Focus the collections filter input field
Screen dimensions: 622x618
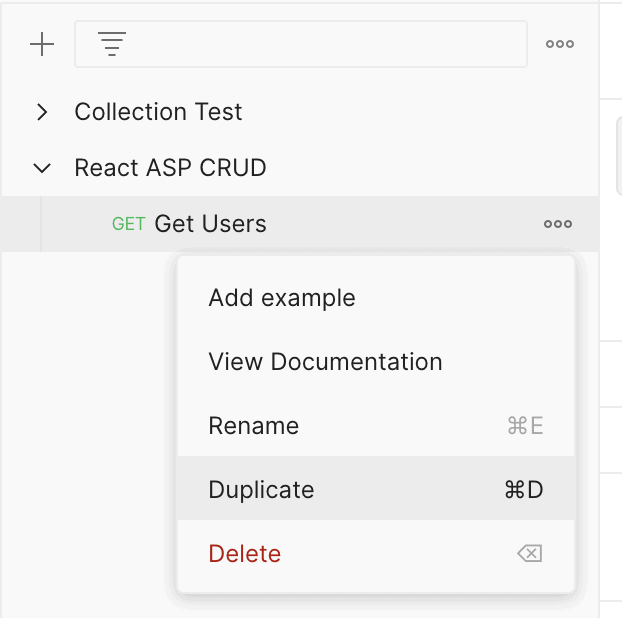click(x=301, y=44)
